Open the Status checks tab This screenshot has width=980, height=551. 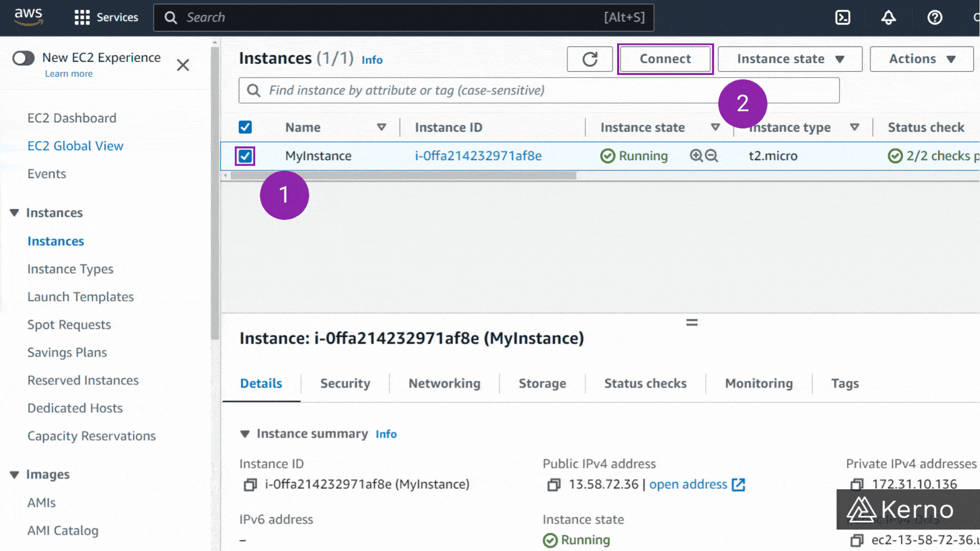pyautogui.click(x=645, y=384)
